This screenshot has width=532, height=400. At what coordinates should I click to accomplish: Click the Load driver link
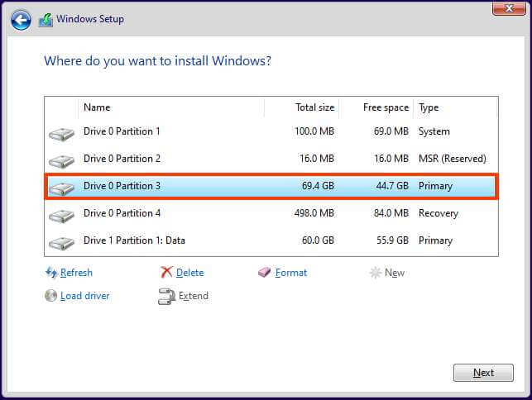(84, 296)
